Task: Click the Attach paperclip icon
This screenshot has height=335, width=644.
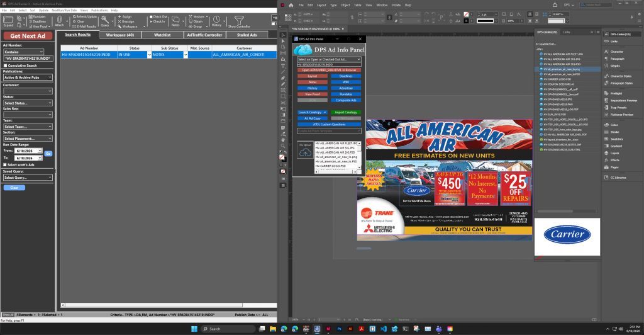Action: [60, 20]
